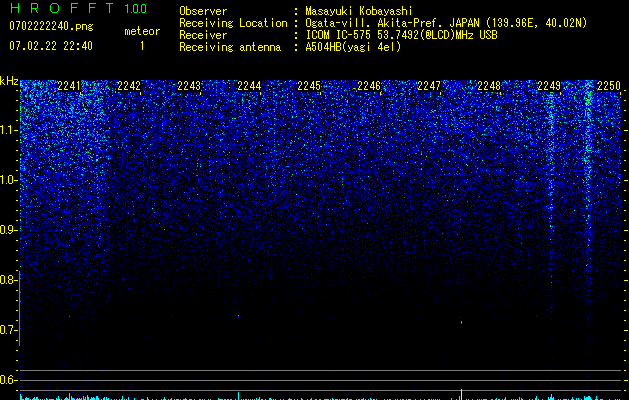The width and height of the screenshot is (629, 400).
Task: Click time marker 2246
Action: 369,86
